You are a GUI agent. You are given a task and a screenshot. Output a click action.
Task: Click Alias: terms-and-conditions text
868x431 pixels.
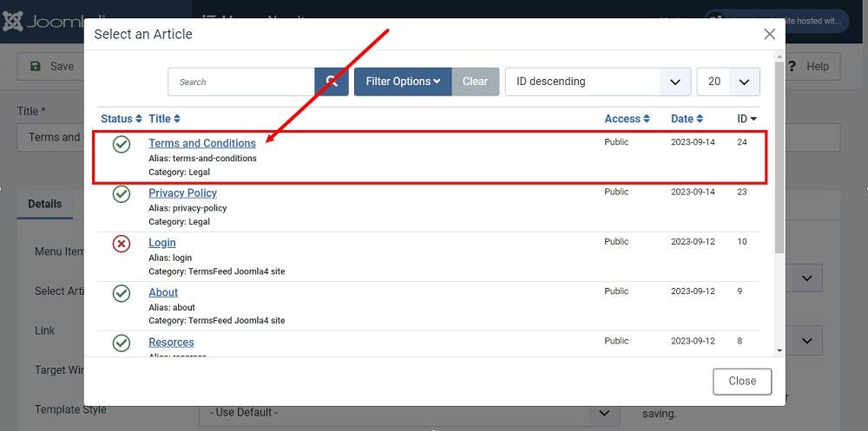coord(202,158)
